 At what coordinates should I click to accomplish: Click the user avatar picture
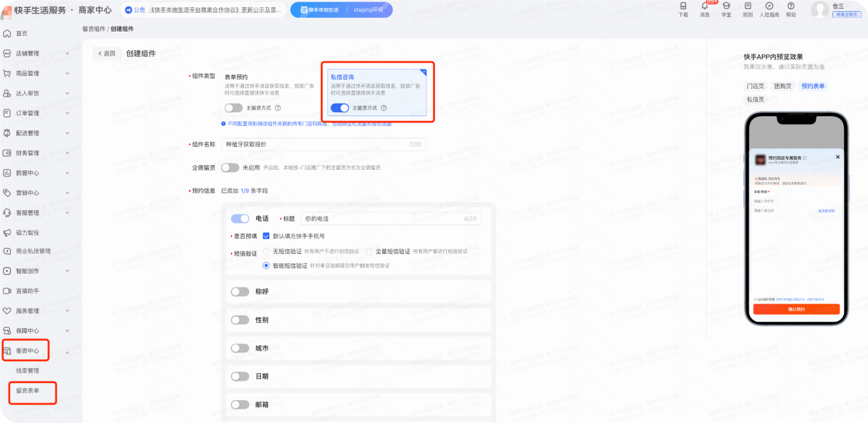point(820,9)
